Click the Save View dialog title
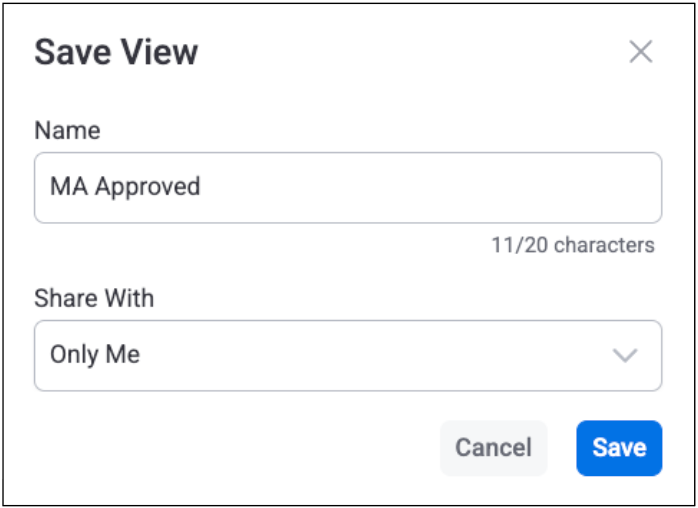 tap(116, 52)
